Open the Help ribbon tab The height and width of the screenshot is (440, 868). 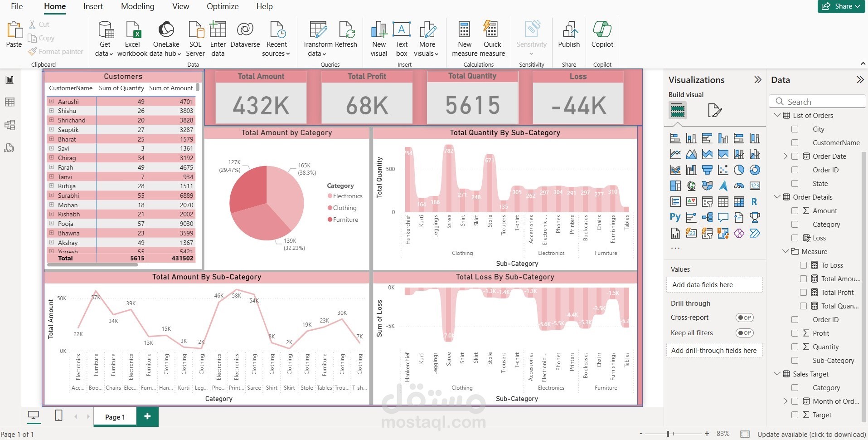pos(264,6)
